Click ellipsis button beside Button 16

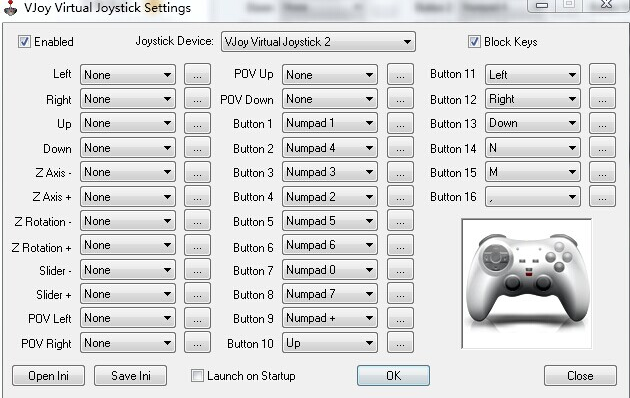pos(602,197)
